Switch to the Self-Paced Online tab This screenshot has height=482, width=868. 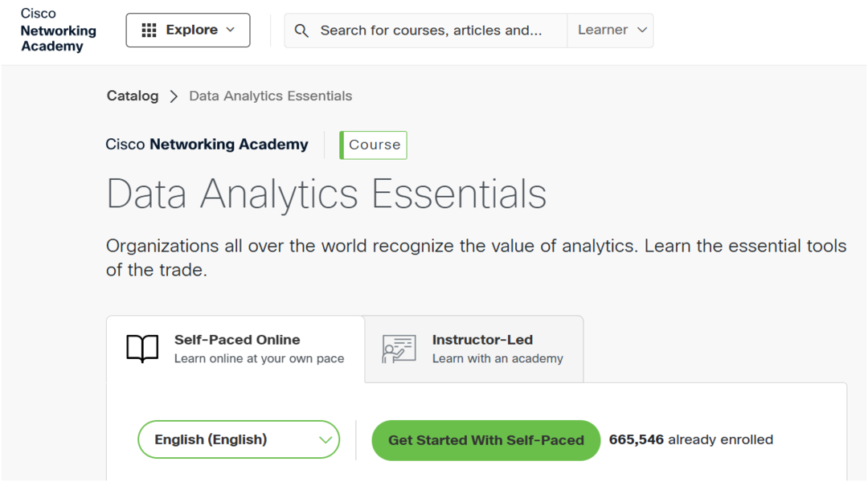tap(236, 349)
